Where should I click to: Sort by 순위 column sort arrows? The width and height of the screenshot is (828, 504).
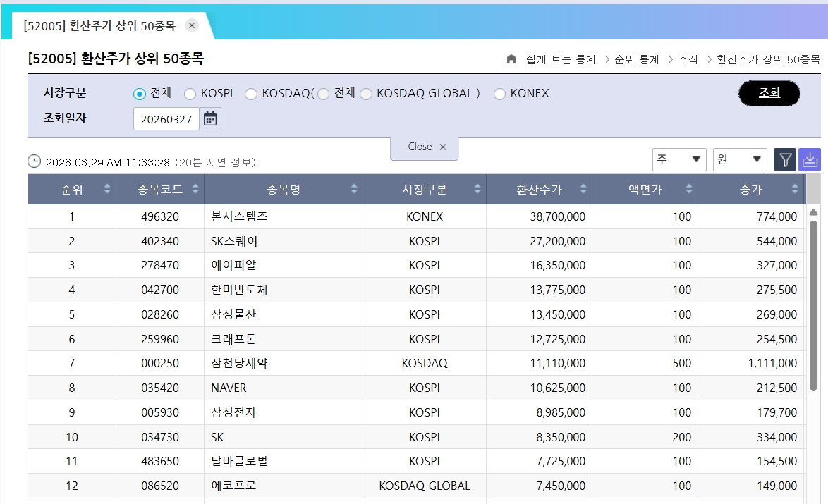107,189
